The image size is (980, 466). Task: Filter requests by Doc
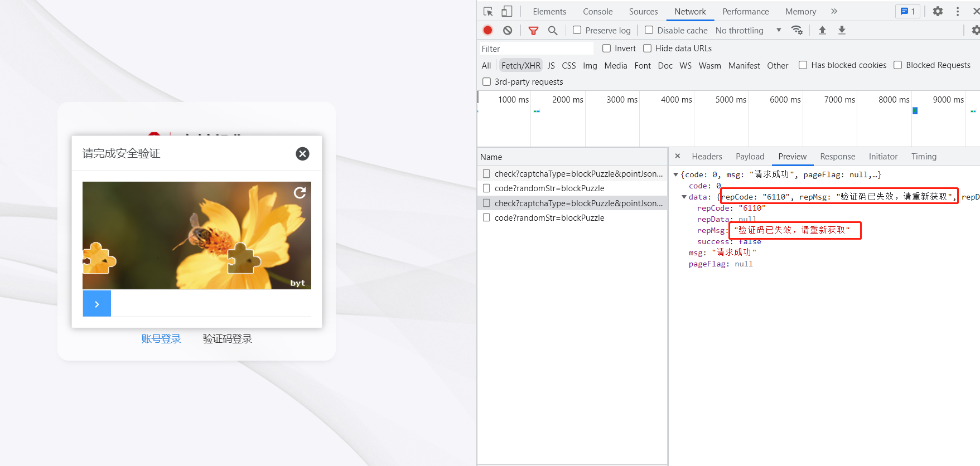pos(665,66)
